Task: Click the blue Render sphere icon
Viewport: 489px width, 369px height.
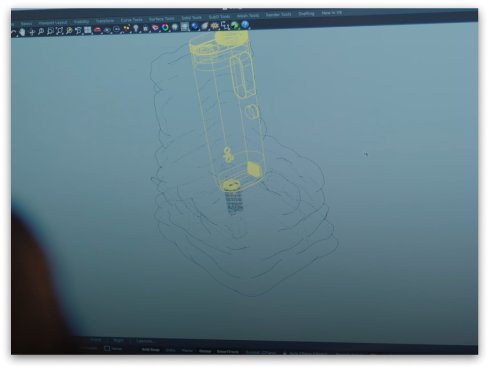Action: (x=195, y=26)
